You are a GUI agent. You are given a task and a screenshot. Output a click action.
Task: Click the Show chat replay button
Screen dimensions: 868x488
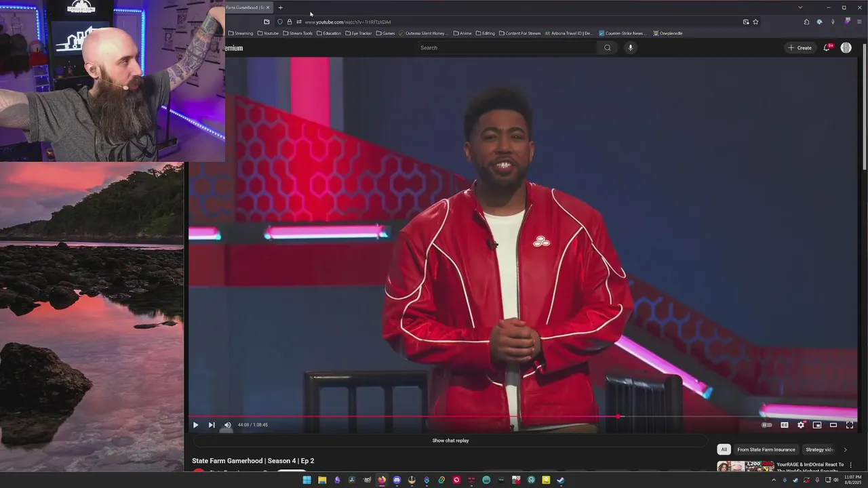tap(450, 441)
